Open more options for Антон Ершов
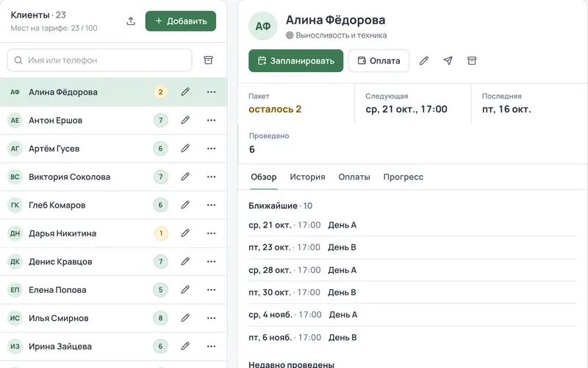The height and width of the screenshot is (368, 588). (211, 120)
